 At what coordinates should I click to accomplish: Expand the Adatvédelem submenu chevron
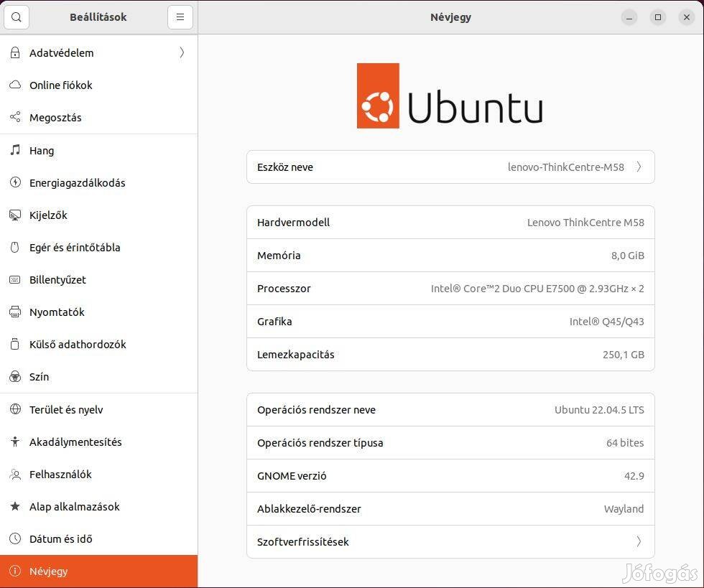(x=182, y=53)
